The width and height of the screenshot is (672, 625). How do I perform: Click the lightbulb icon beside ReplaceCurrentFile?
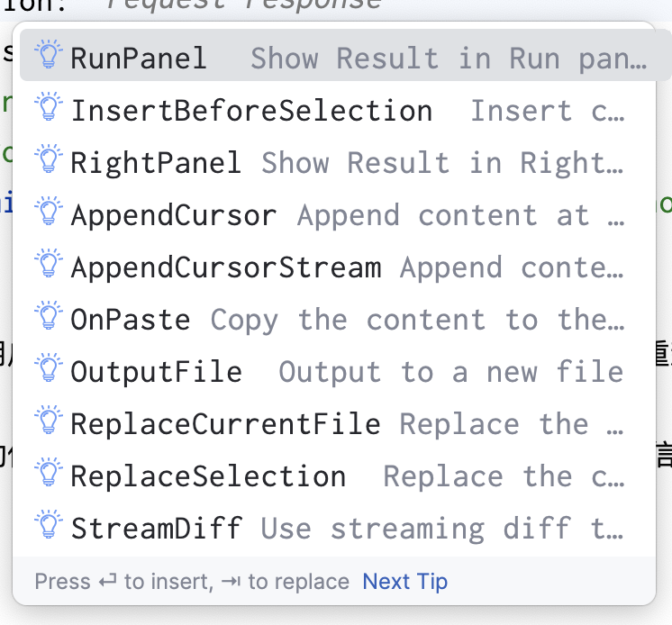[x=47, y=421]
